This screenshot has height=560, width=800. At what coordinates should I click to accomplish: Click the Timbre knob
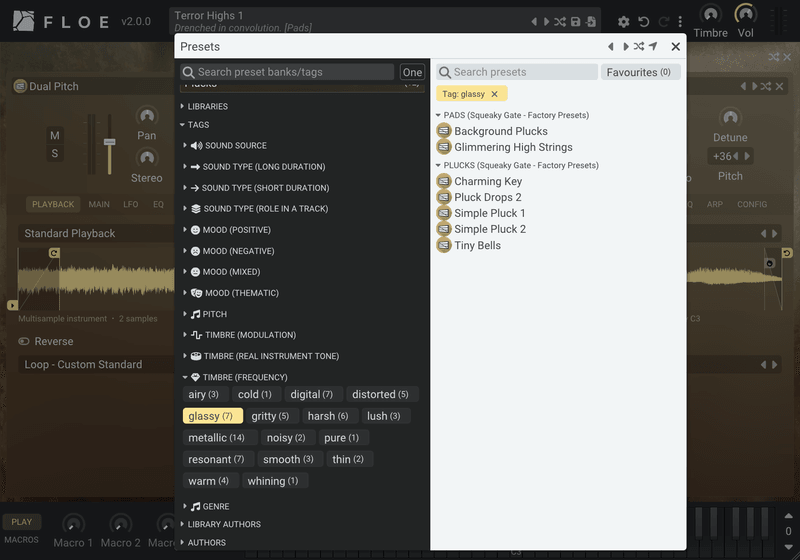pos(710,14)
